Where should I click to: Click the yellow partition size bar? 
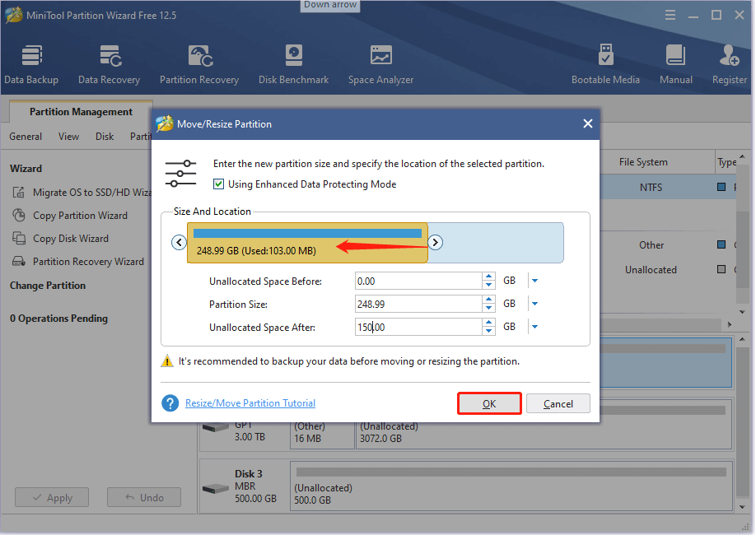[x=307, y=243]
